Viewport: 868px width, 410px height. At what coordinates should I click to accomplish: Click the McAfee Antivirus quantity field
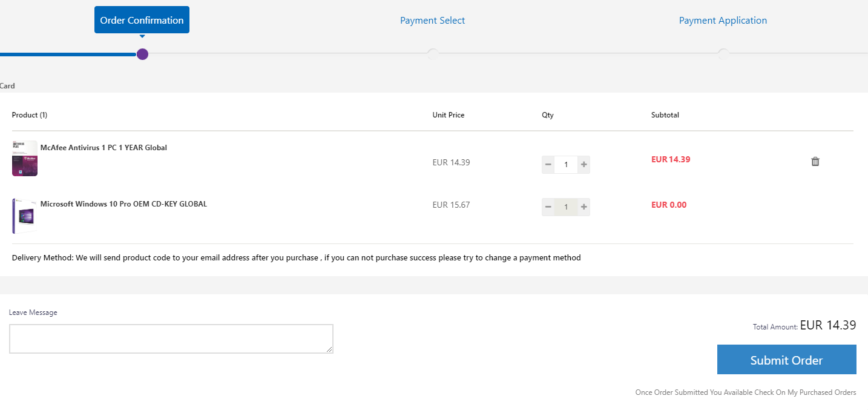[x=566, y=164]
